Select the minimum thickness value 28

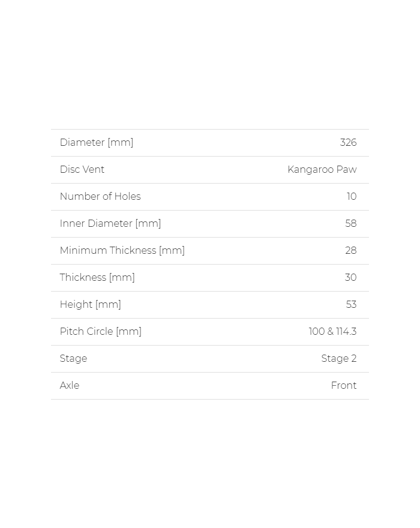tap(351, 251)
